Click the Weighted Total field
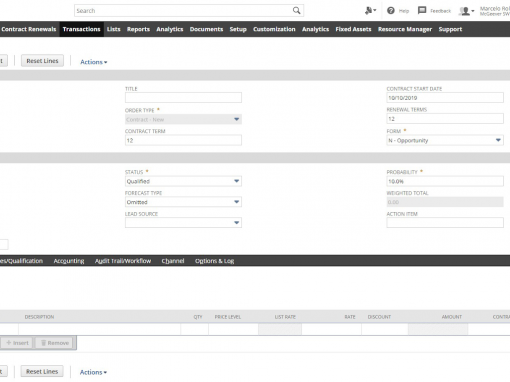The width and height of the screenshot is (510, 382). tap(445, 202)
